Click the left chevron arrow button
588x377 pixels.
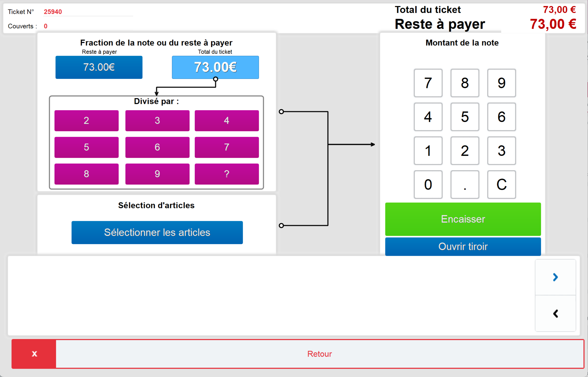coord(555,314)
